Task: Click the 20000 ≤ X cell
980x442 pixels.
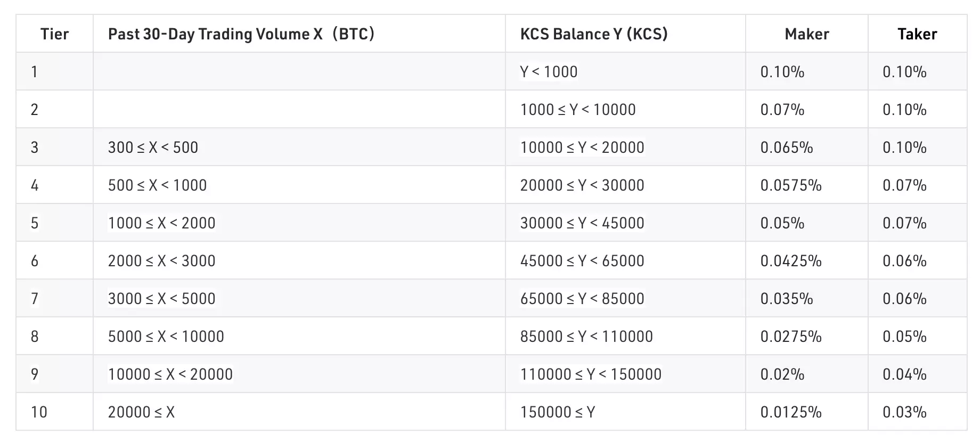Action: [x=141, y=412]
